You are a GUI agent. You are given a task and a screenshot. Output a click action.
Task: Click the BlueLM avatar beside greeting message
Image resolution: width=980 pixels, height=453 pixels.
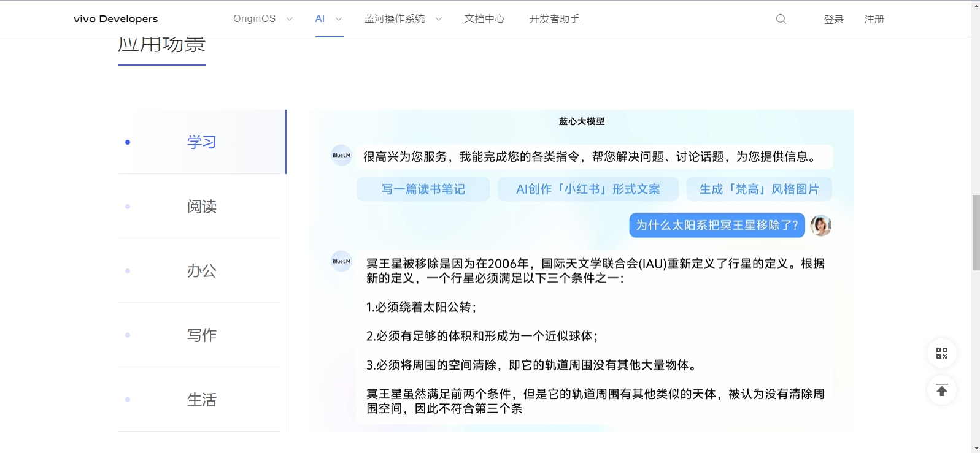point(341,155)
